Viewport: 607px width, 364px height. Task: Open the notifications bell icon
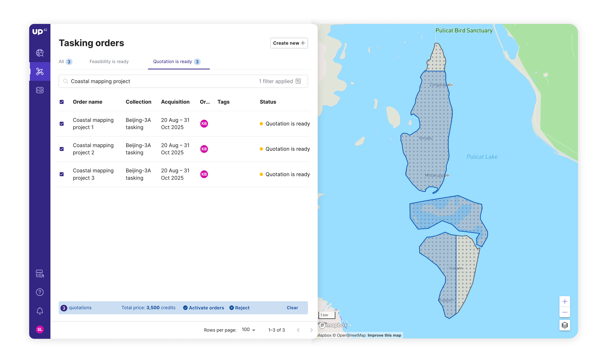pyautogui.click(x=40, y=311)
